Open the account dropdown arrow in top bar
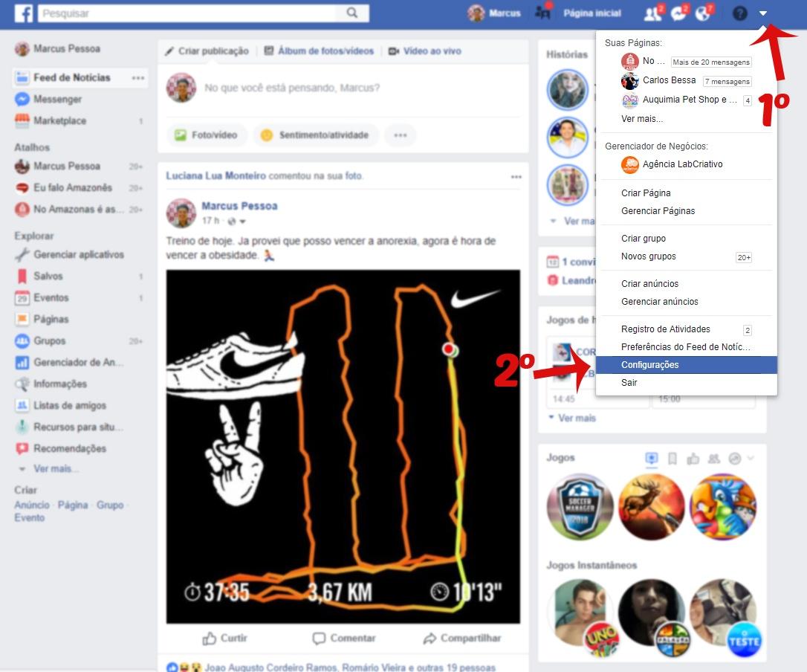This screenshot has height=672, width=807. [763, 13]
